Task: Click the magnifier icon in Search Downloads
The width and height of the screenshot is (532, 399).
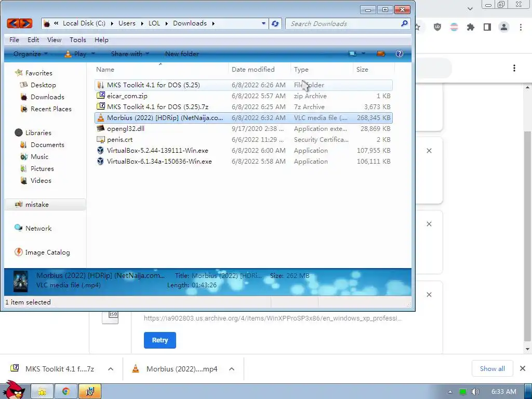Action: (x=404, y=23)
